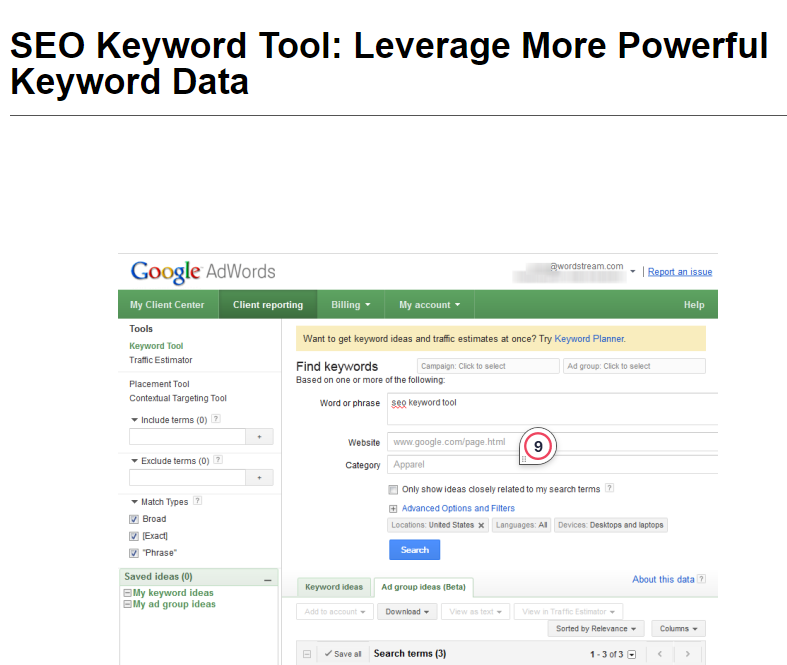Viewport: 787px width, 665px height.
Task: Add include term with plus button
Action: pyautogui.click(x=259, y=437)
